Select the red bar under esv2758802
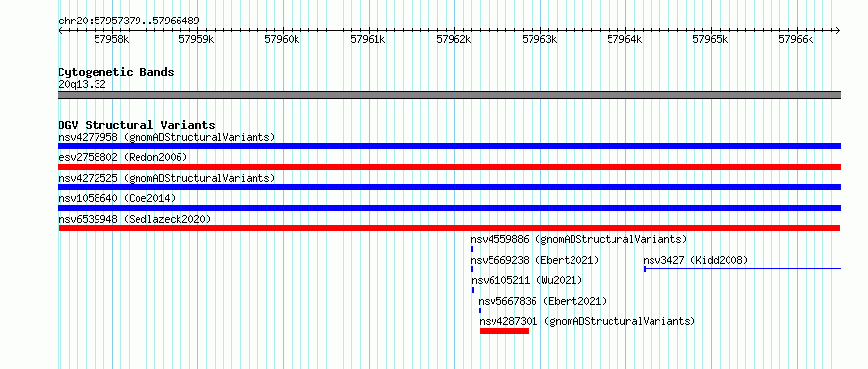This screenshot has height=369, width=868. pos(449,167)
